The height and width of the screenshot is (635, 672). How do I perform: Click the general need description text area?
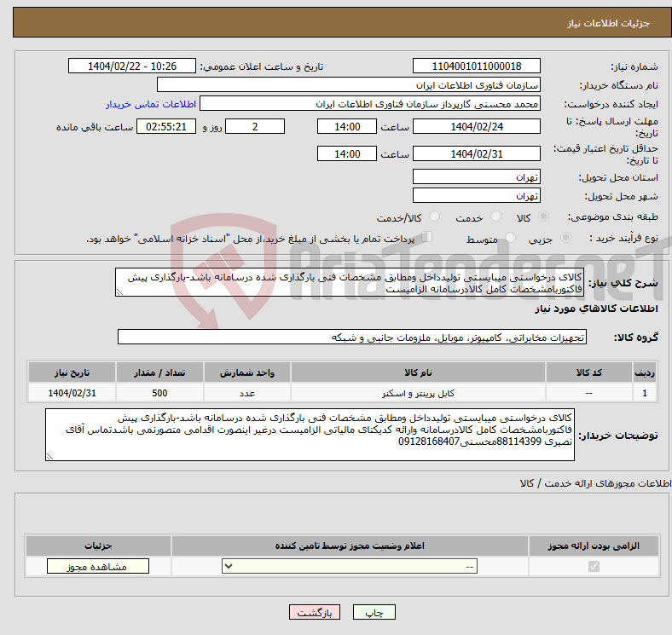(x=350, y=282)
